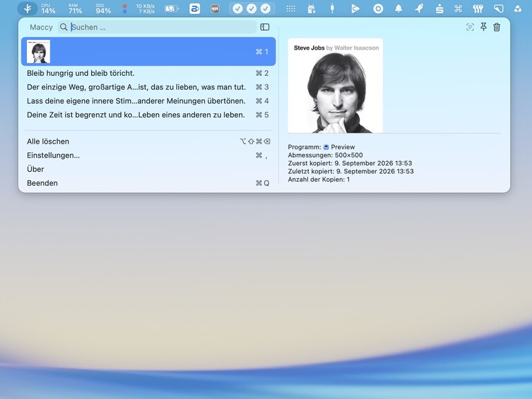Open the bell notification menu bar icon
The height and width of the screenshot is (399, 532).
pos(399,9)
